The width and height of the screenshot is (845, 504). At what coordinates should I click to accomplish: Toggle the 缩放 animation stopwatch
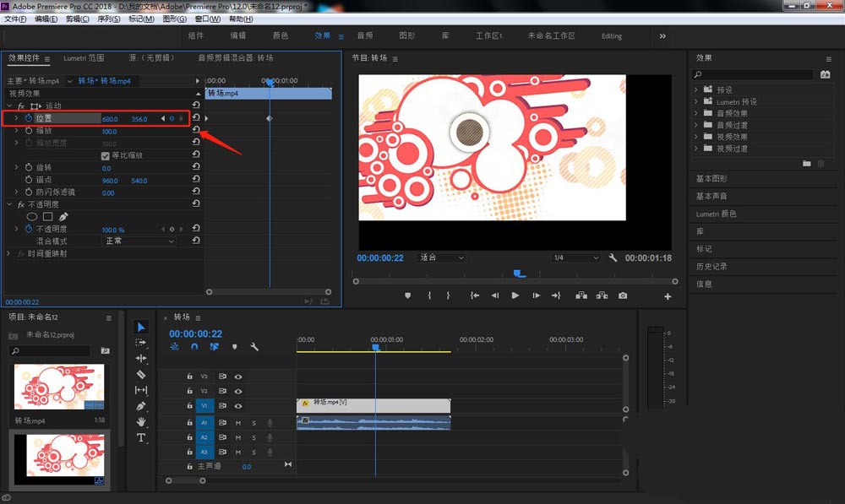pyautogui.click(x=29, y=131)
